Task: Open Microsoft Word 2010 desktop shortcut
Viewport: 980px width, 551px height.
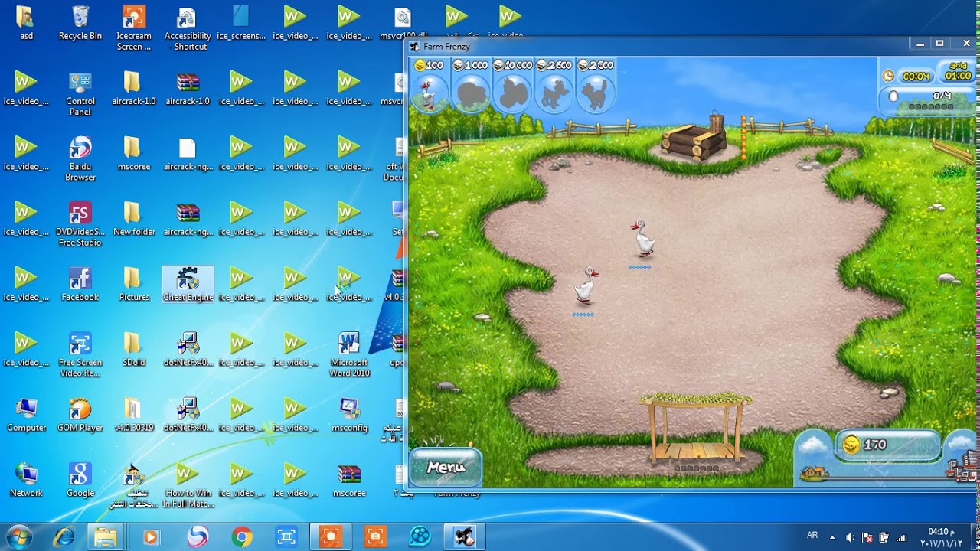Action: tap(349, 355)
